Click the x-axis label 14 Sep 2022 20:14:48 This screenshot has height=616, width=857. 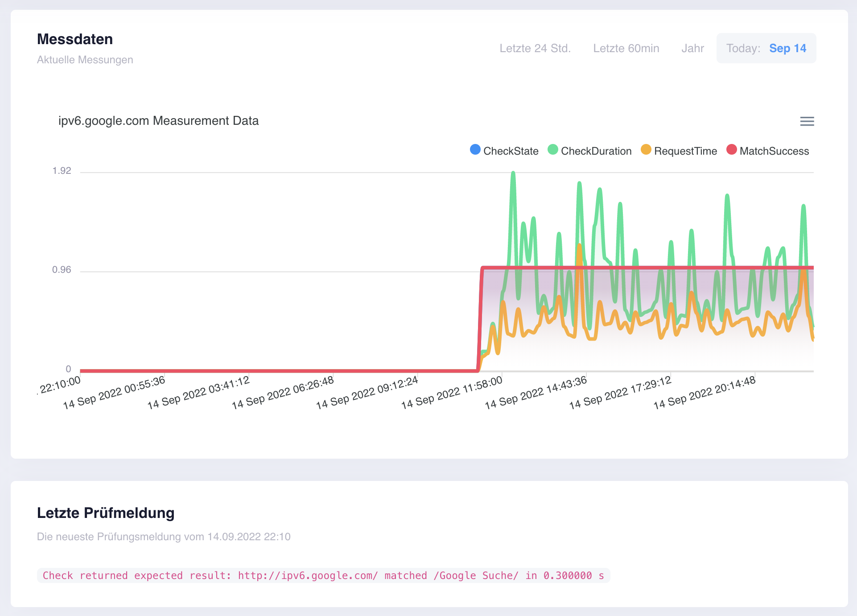(x=705, y=392)
